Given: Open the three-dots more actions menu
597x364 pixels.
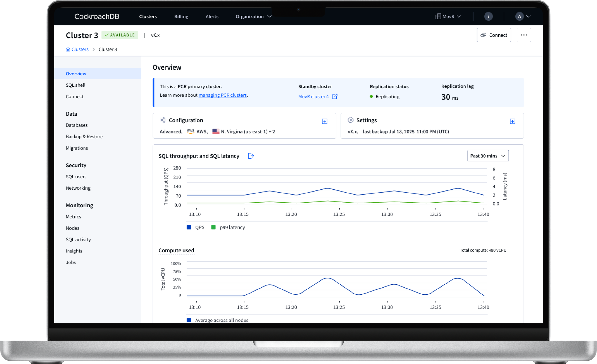Looking at the screenshot, I should (524, 35).
